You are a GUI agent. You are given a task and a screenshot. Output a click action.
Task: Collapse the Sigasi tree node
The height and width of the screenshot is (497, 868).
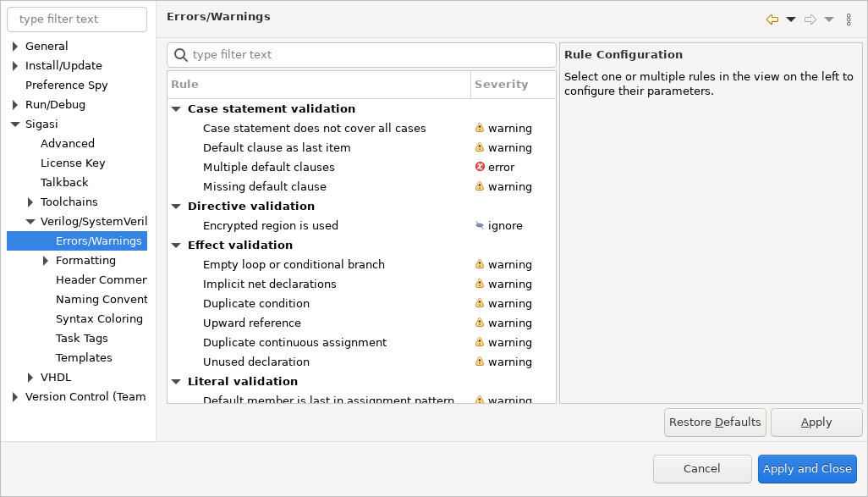[x=15, y=124]
